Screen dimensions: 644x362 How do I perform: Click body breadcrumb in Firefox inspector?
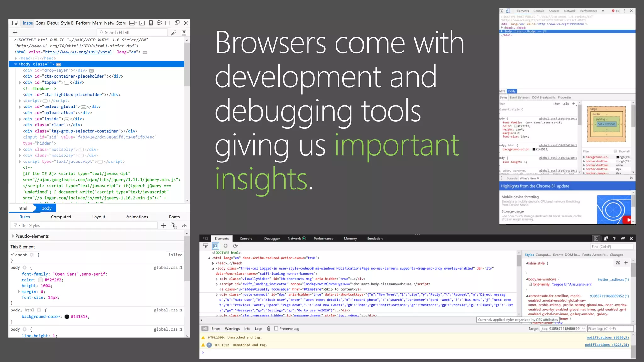pyautogui.click(x=46, y=208)
